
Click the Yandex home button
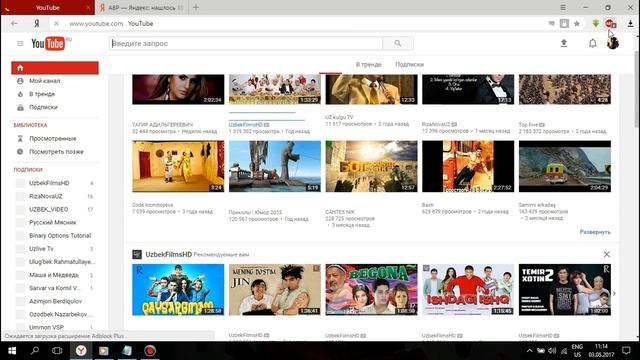tap(37, 24)
